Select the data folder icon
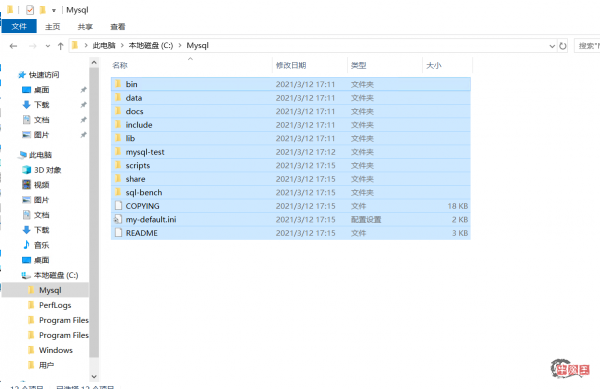 pyautogui.click(x=118, y=98)
